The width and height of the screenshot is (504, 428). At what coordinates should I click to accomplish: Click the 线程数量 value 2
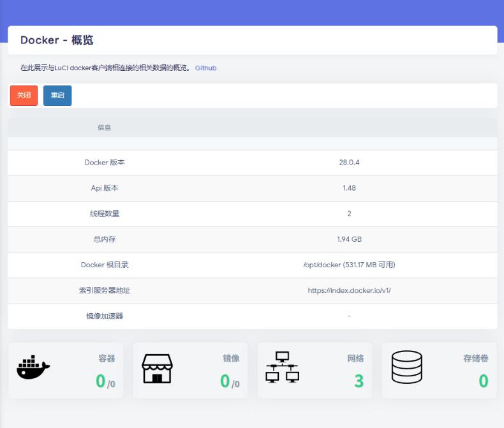tap(349, 214)
